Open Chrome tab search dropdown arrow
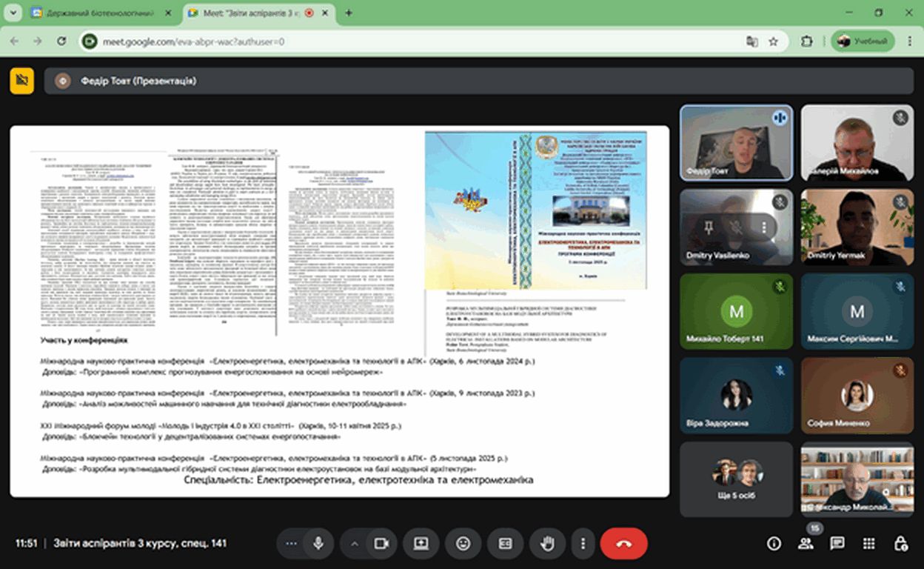Image resolution: width=924 pixels, height=569 pixels. pyautogui.click(x=13, y=13)
